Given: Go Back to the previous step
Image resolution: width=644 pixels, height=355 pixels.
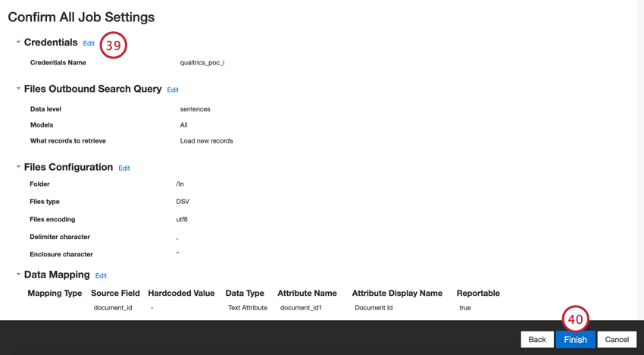Looking at the screenshot, I should click(537, 339).
